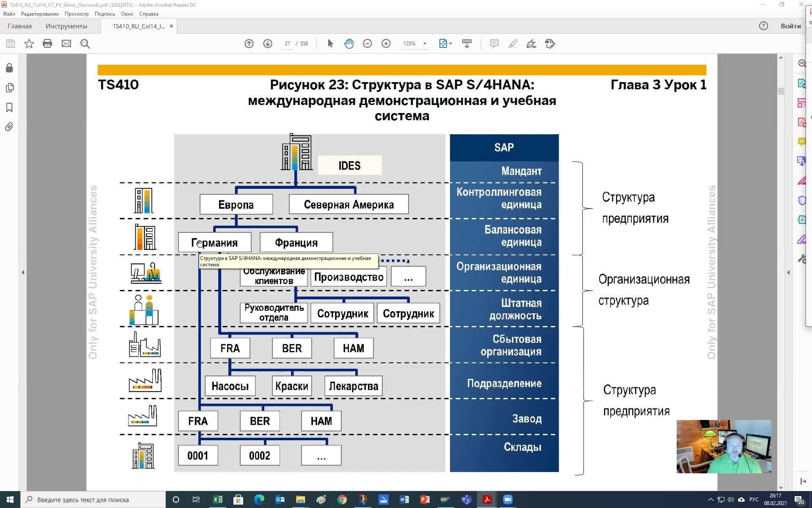The image size is (812, 508).
Task: Collapse the left navigation pane arrow
Action: pyautogui.click(x=23, y=272)
